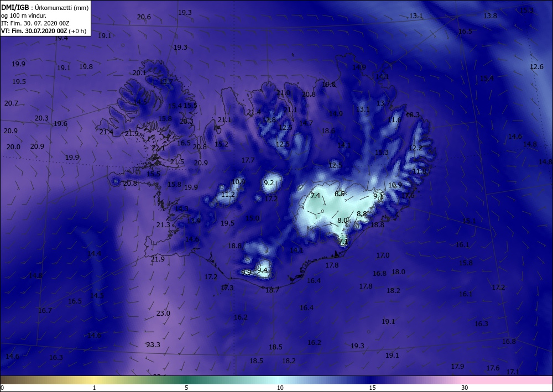This screenshot has height=392, width=553.
Task: Click the map value 17.1
Action: [513, 372]
